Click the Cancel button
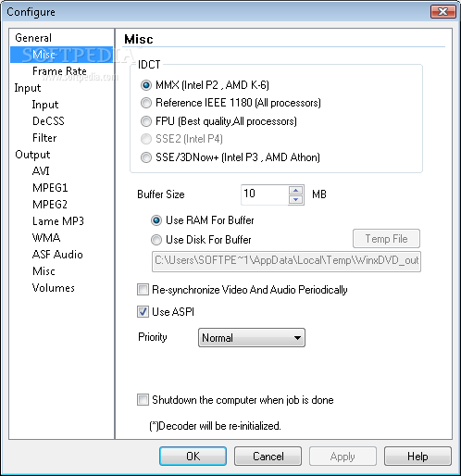This screenshot has width=461, height=476. (x=268, y=456)
